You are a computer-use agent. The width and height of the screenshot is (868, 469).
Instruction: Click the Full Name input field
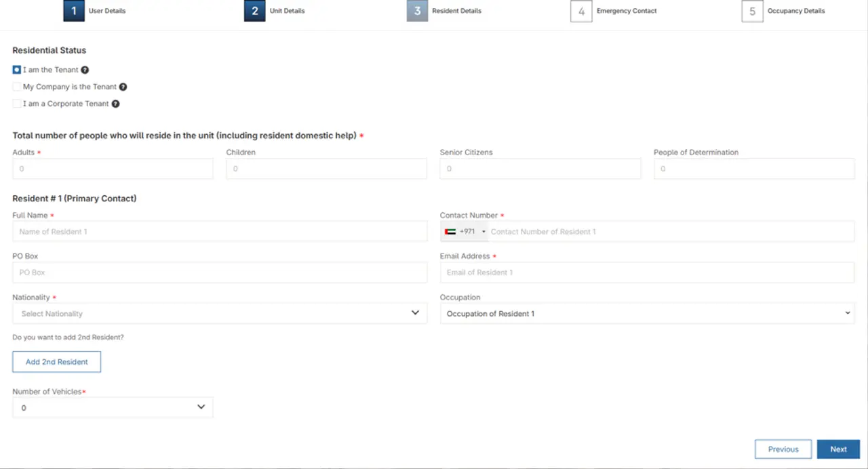pyautogui.click(x=220, y=232)
